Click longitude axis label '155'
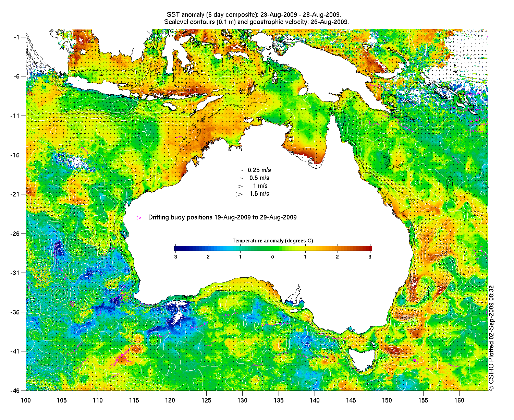Screen dimensions: 514x420 (423, 400)
